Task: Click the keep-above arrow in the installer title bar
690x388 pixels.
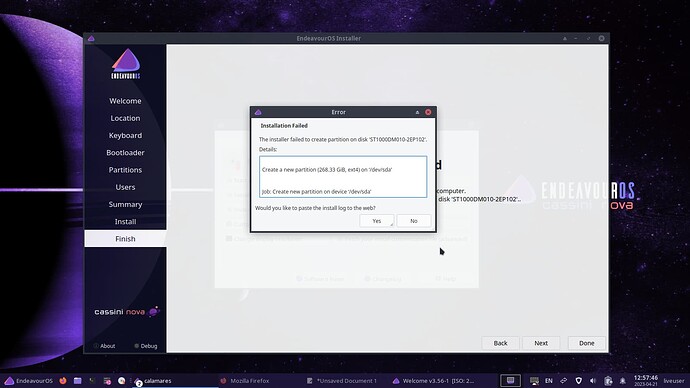Action: 565,38
